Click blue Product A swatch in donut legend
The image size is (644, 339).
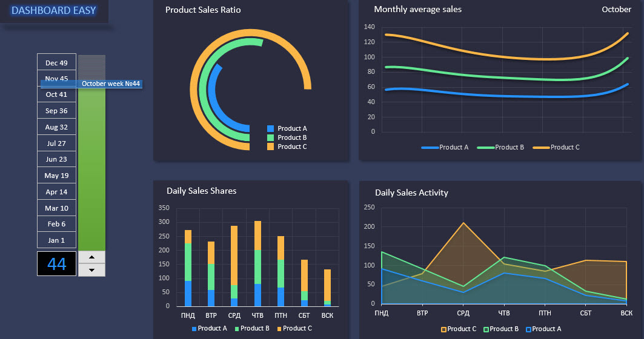tap(270, 128)
